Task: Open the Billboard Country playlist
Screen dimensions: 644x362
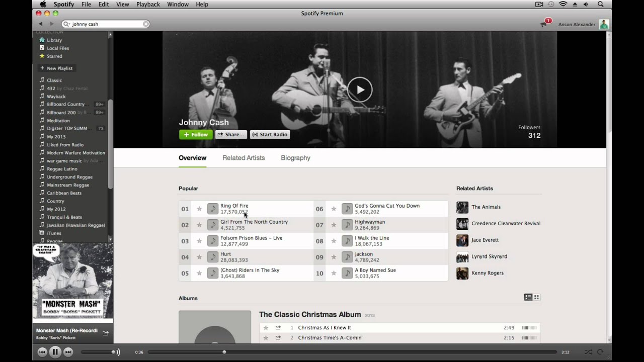Action: click(x=65, y=105)
